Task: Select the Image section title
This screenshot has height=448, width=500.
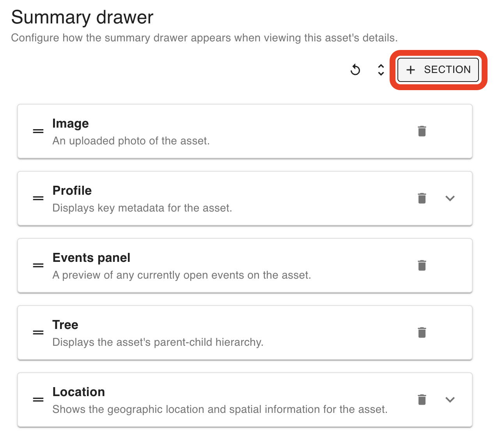Action: point(71,124)
